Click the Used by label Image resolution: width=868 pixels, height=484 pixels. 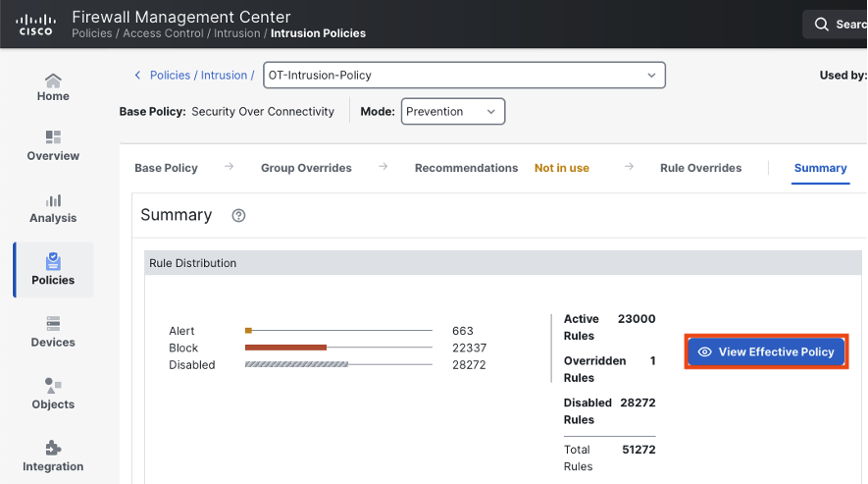pos(843,76)
